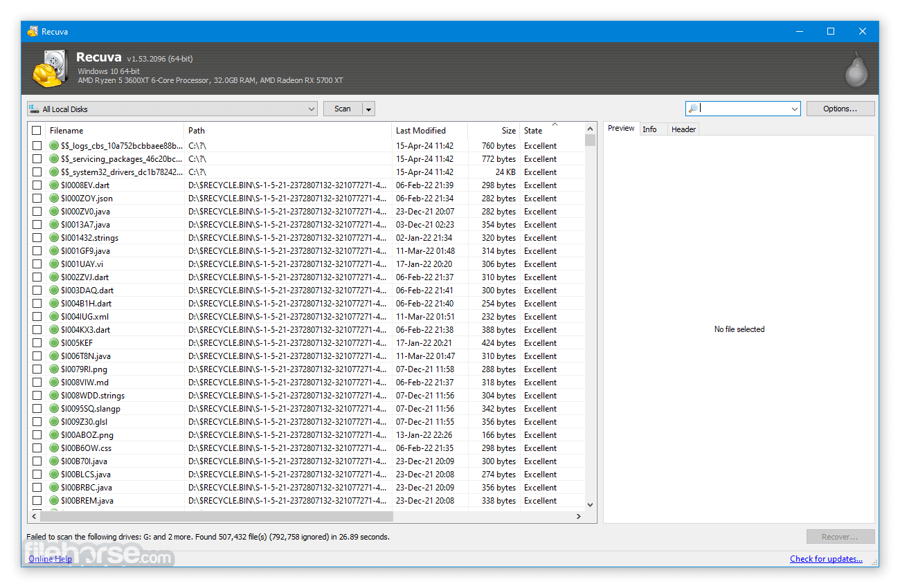900x588 pixels.
Task: Click the scroll right arrow of file list
Action: 579,516
